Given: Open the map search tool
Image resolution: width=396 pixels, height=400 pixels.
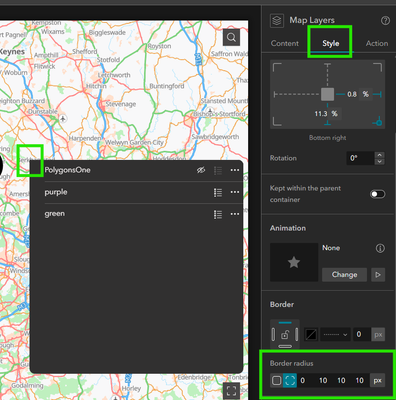Looking at the screenshot, I should click(231, 37).
